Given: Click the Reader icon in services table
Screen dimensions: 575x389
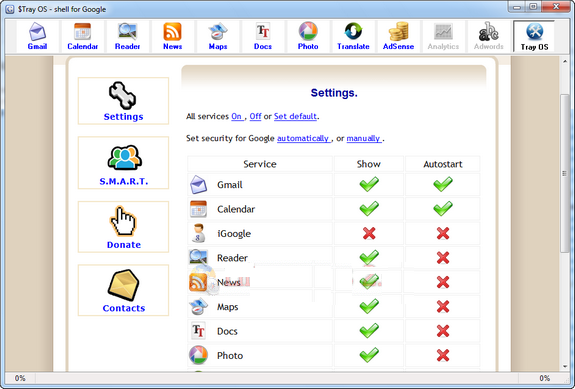Looking at the screenshot, I should (198, 257).
